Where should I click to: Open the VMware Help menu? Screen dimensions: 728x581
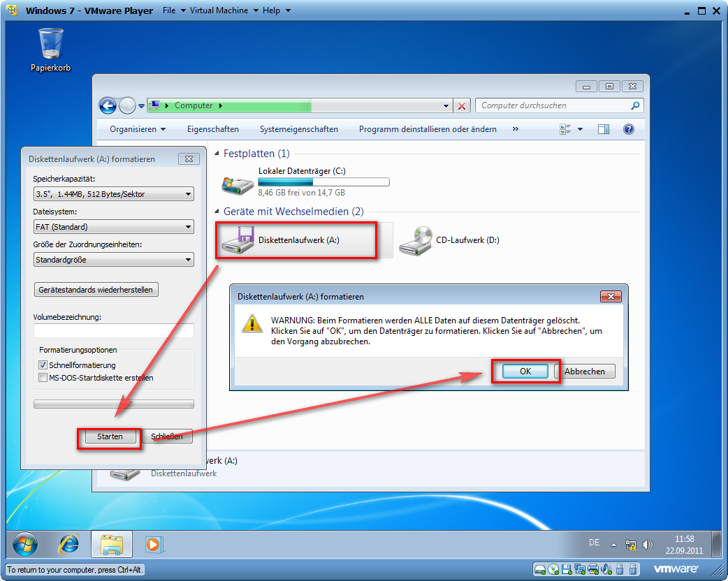point(277,10)
